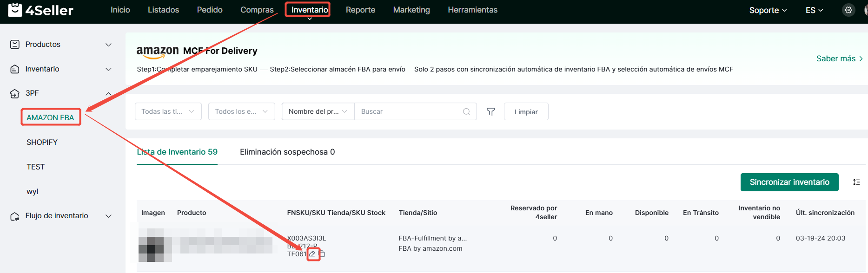Open the Reporte menu
This screenshot has height=273, width=868.
pos(360,10)
